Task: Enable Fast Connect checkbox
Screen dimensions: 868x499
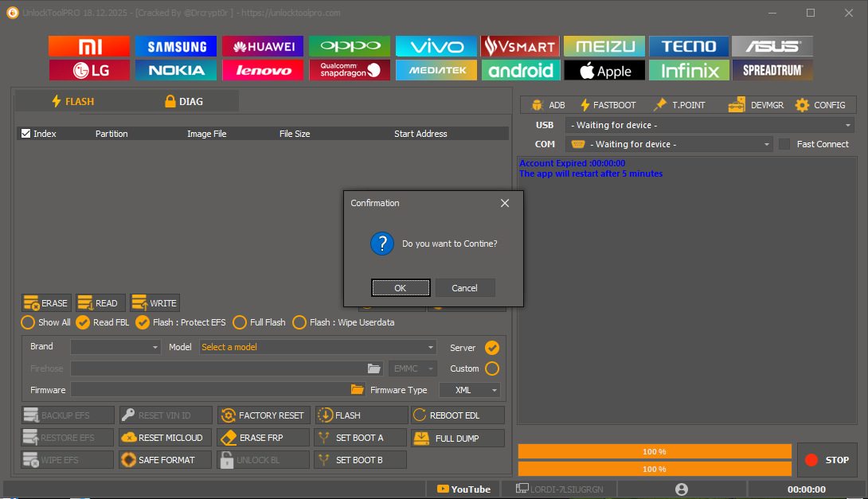Action: click(784, 144)
